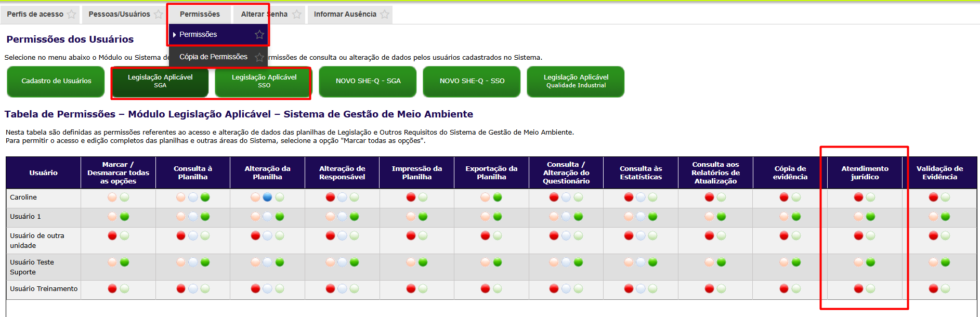Screen dimensions: 980x317
Task: Click star icon next to Informar Ausência
Action: point(385,15)
